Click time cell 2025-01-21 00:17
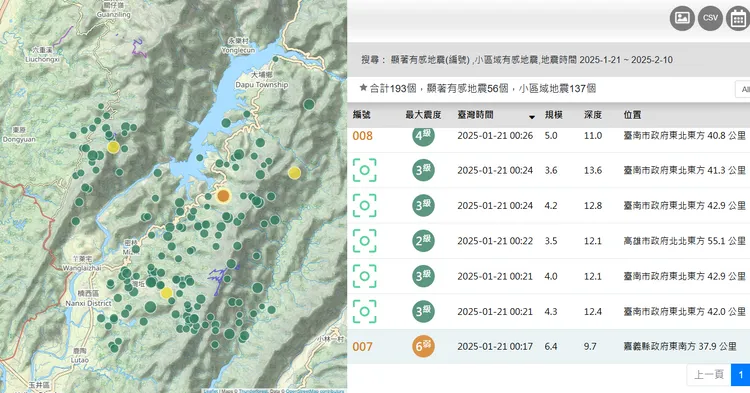Screen dimensions: 750x393 pos(495,347)
